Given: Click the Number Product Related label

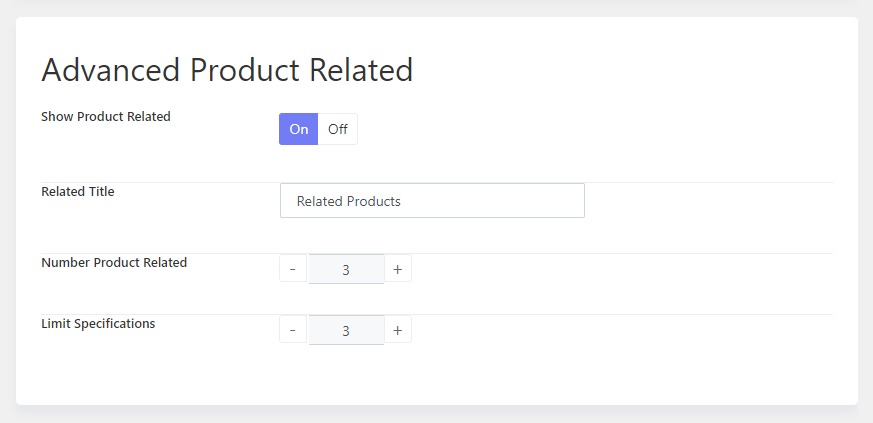Looking at the screenshot, I should [114, 262].
